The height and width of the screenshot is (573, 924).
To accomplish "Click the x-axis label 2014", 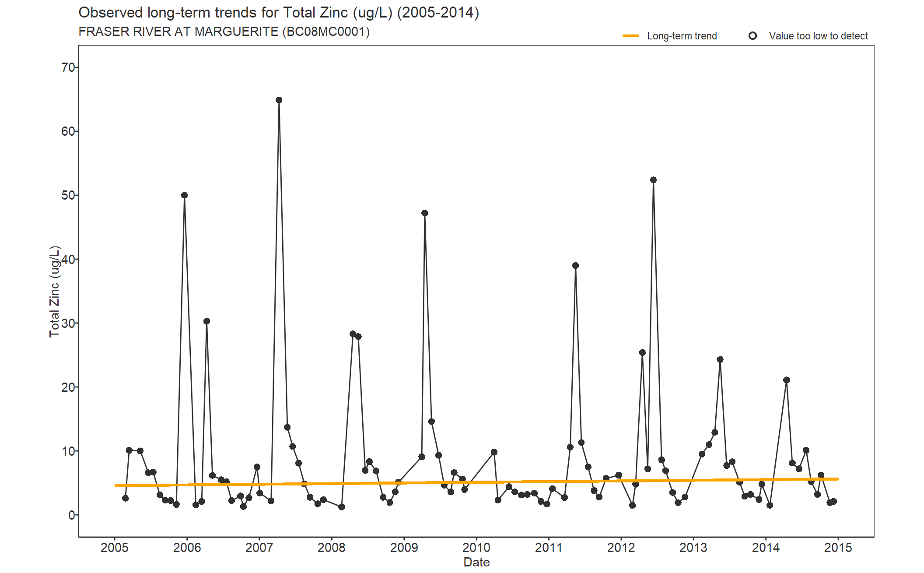I will [766, 548].
